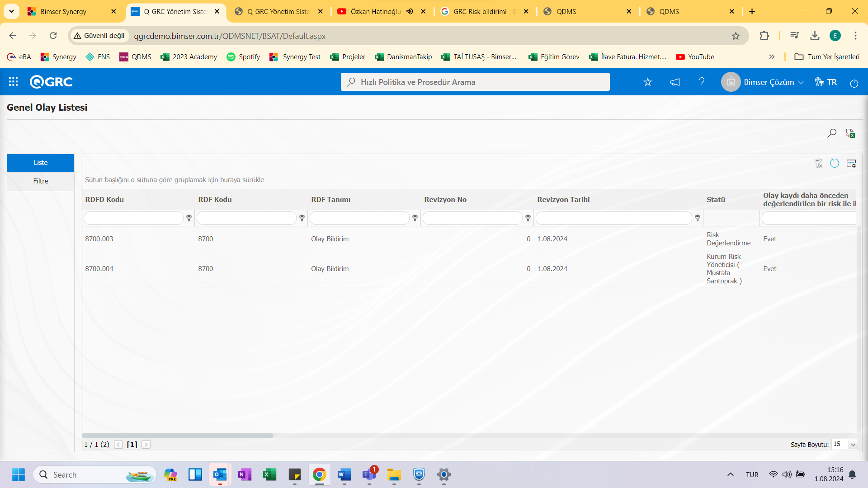868x488 pixels.
Task: Click the Q-GRC application logo icon
Action: coord(51,82)
